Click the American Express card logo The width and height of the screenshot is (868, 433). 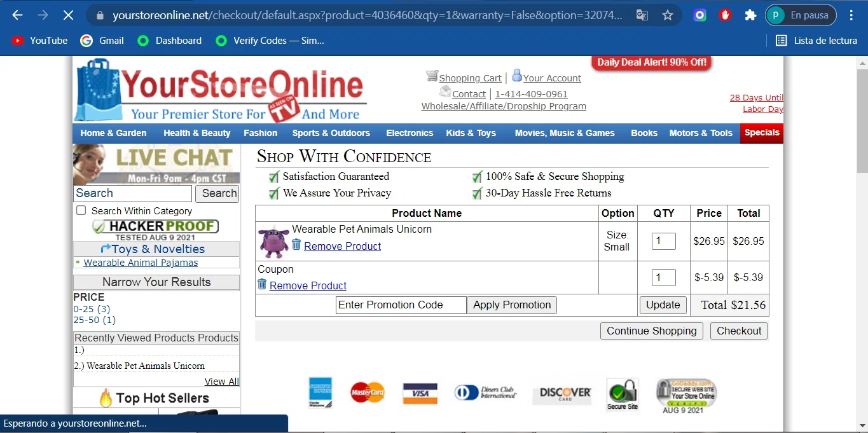coord(320,392)
